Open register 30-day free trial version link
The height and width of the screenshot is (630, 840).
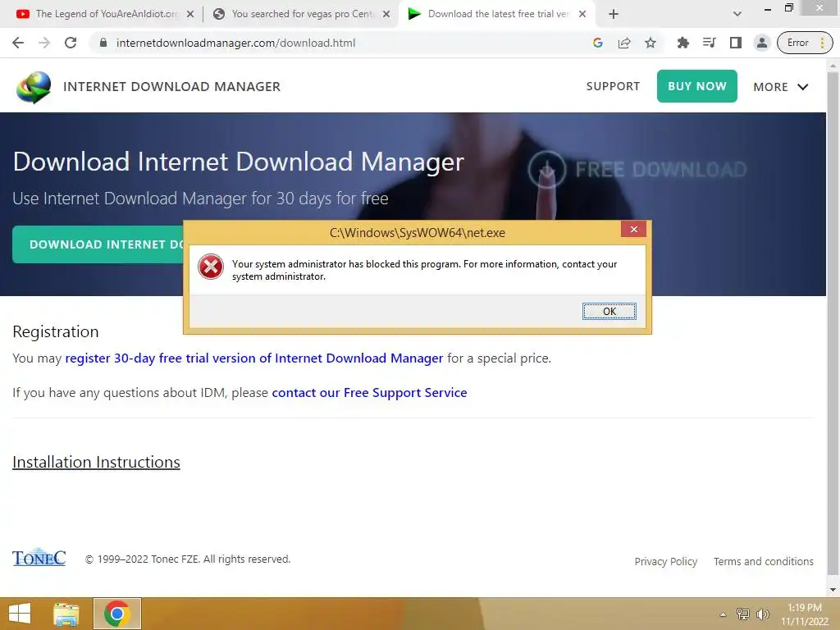click(x=254, y=358)
